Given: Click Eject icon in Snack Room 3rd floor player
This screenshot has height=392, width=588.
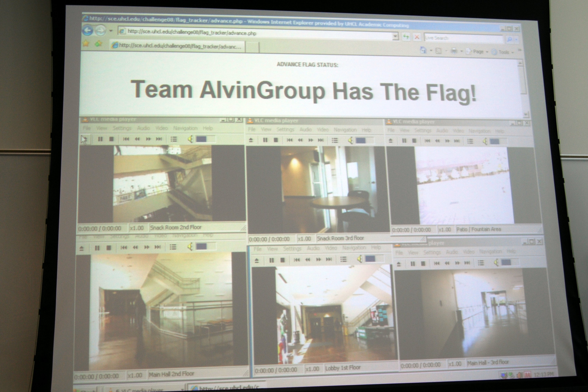Looking at the screenshot, I should pos(251,140).
